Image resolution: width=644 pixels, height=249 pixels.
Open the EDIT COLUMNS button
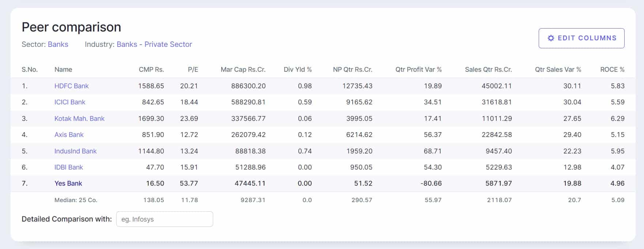[581, 38]
